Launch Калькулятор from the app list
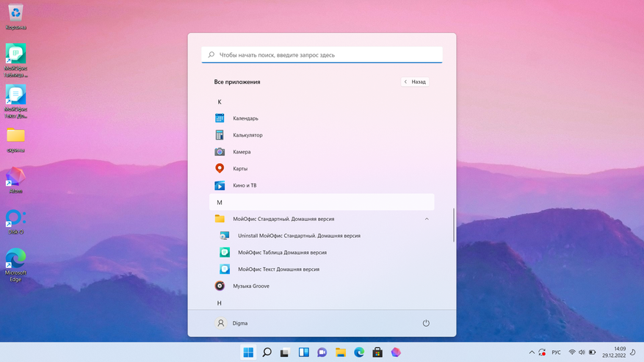 tap(322, 135)
